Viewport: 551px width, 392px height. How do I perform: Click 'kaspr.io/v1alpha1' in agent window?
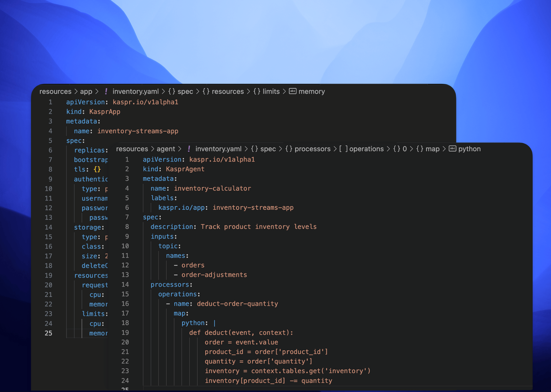[222, 160]
